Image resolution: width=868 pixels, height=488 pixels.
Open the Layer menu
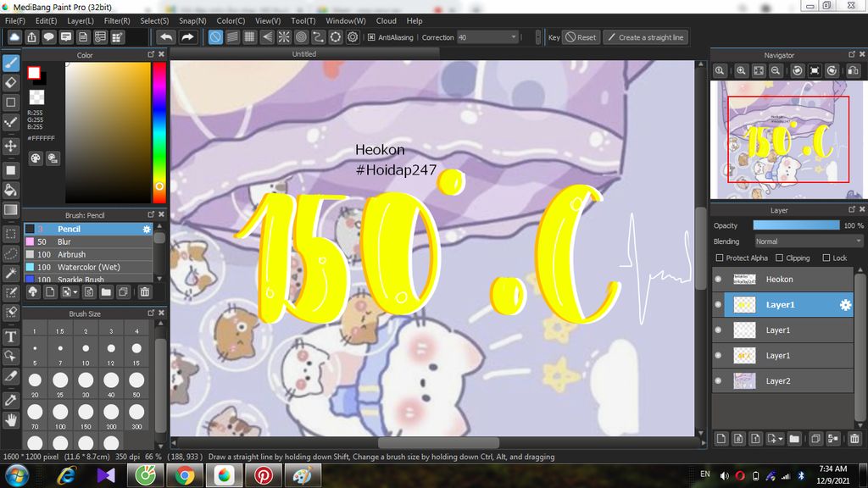pyautogui.click(x=81, y=20)
